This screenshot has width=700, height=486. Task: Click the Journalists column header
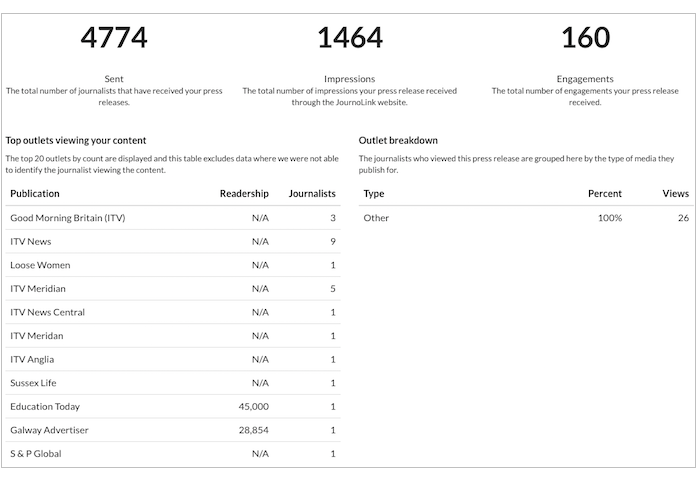(x=312, y=194)
